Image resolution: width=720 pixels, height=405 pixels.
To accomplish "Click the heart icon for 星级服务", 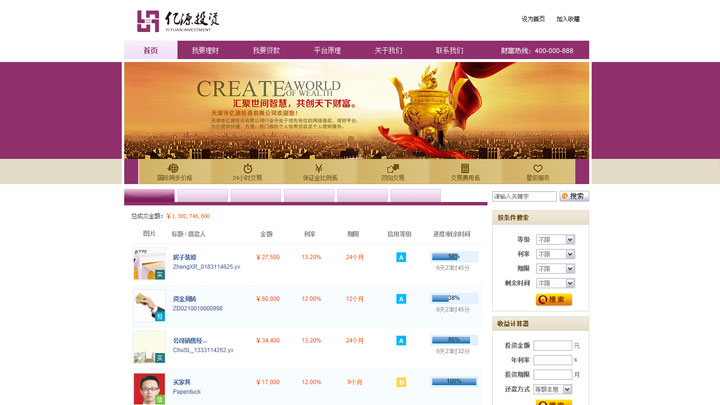I will click(538, 169).
